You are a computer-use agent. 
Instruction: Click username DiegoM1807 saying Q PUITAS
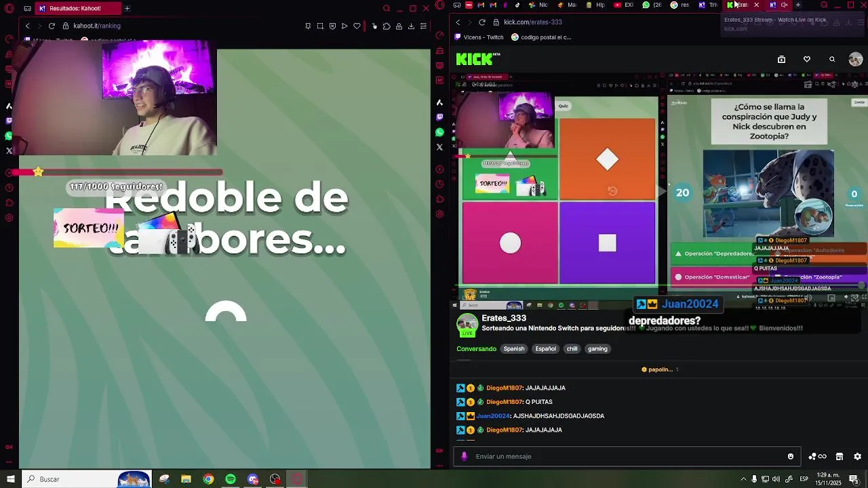(x=504, y=402)
